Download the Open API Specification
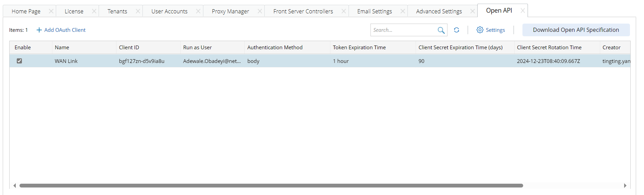 [576, 30]
